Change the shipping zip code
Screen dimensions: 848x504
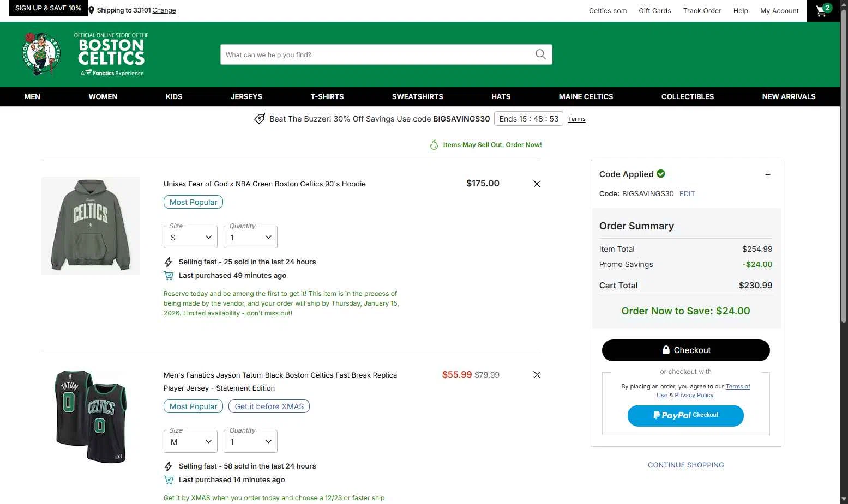pos(164,10)
